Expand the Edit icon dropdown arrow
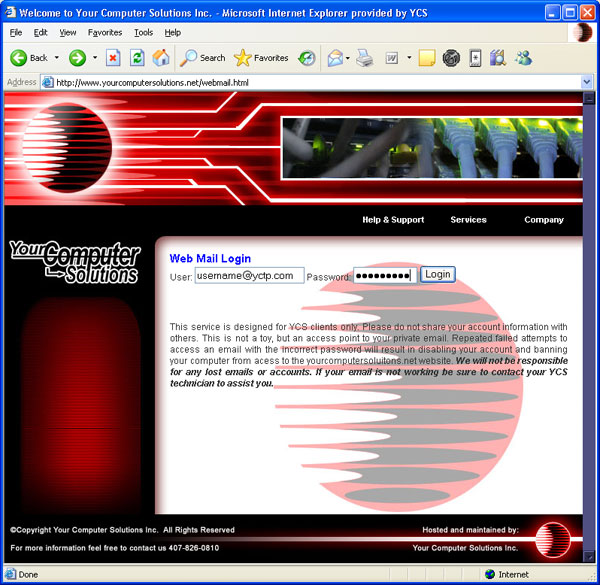Viewport: 600px width, 585px height. pos(409,58)
